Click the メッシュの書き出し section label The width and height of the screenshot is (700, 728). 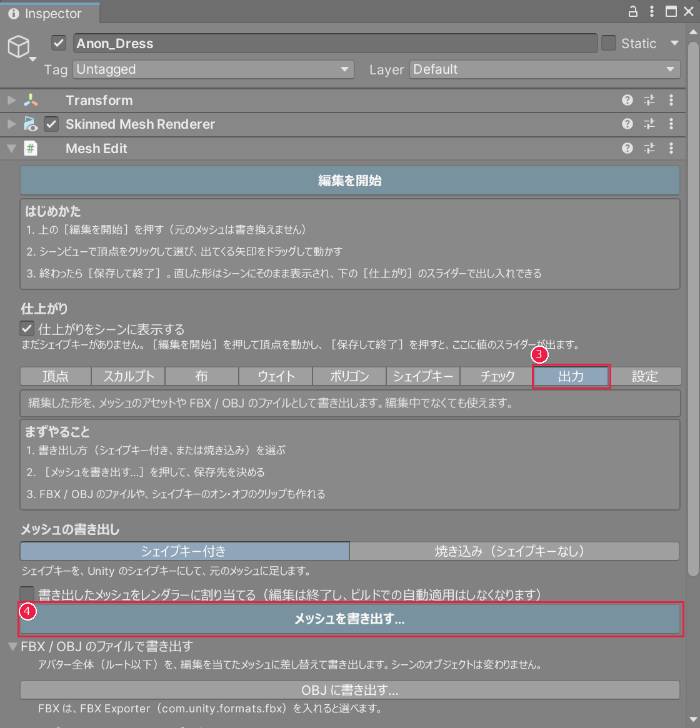(70, 529)
